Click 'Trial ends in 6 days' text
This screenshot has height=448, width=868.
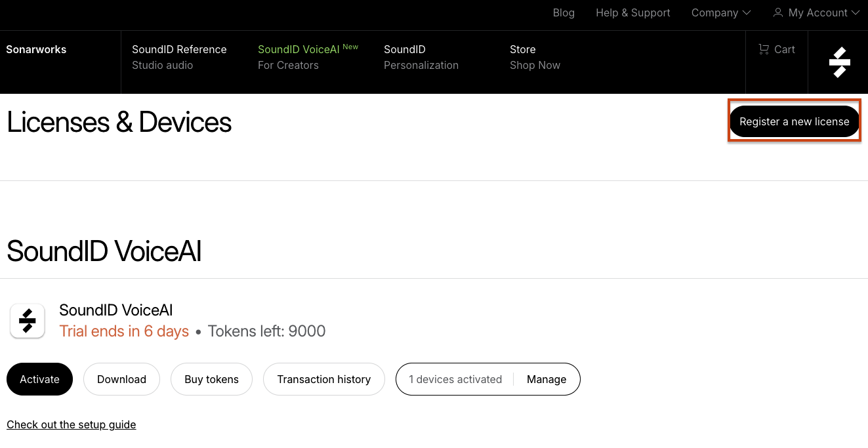point(124,331)
